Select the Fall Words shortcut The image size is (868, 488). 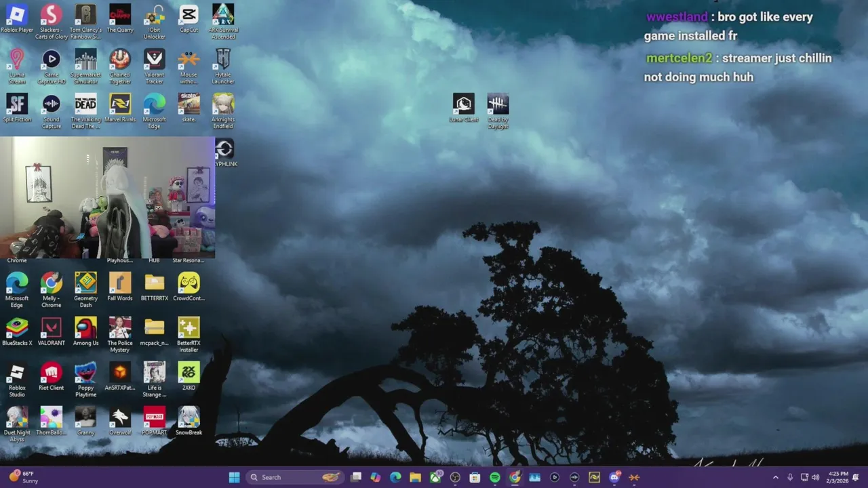(x=120, y=287)
